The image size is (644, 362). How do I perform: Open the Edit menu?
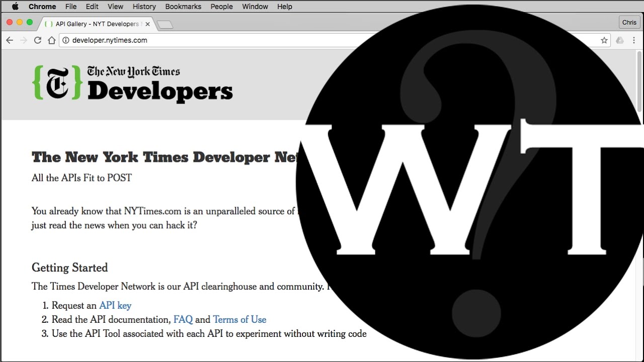[x=92, y=7]
